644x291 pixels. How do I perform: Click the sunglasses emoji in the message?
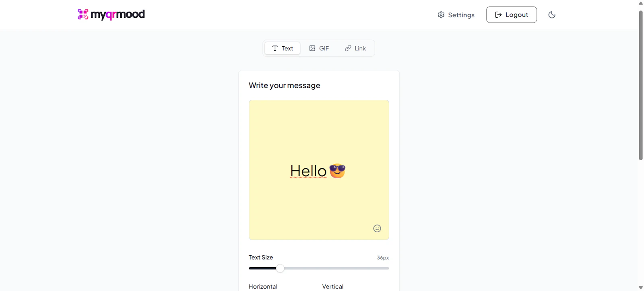[x=337, y=171]
